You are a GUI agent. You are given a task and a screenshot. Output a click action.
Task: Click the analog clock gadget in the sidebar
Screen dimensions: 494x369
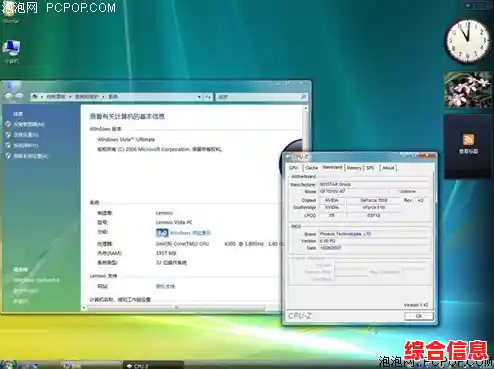[x=467, y=41]
